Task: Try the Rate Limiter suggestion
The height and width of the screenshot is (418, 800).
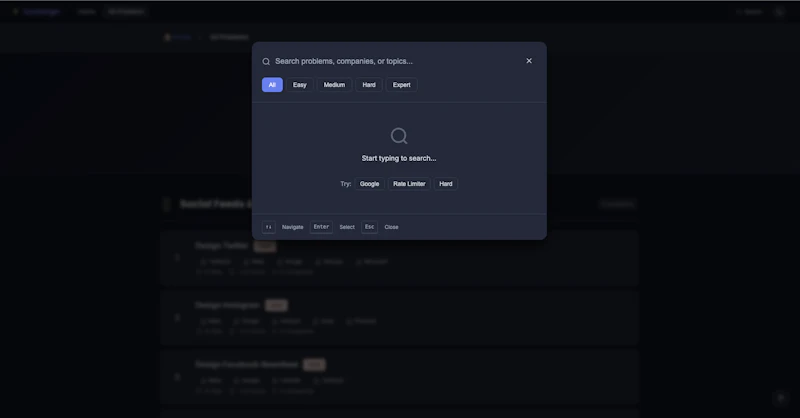Action: coord(409,184)
